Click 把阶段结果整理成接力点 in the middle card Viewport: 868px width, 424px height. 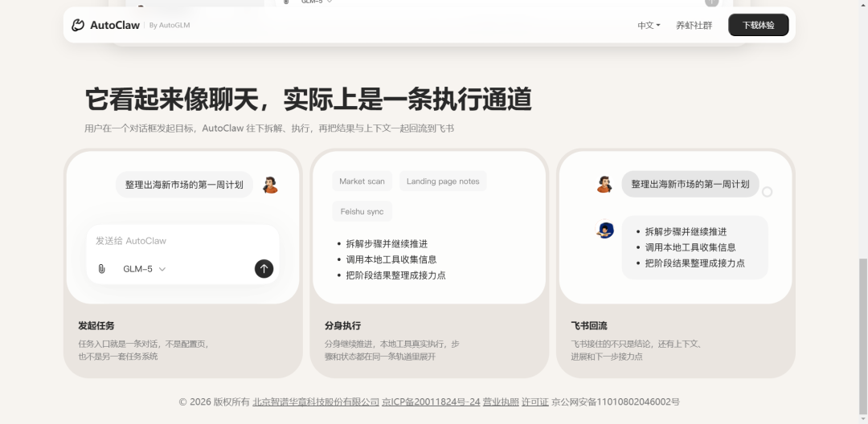pos(395,275)
